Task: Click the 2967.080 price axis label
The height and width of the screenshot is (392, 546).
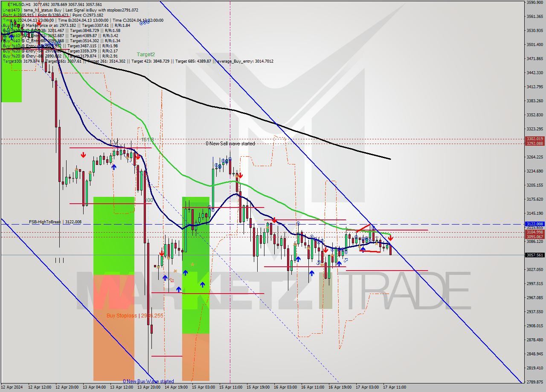Action: [535, 298]
